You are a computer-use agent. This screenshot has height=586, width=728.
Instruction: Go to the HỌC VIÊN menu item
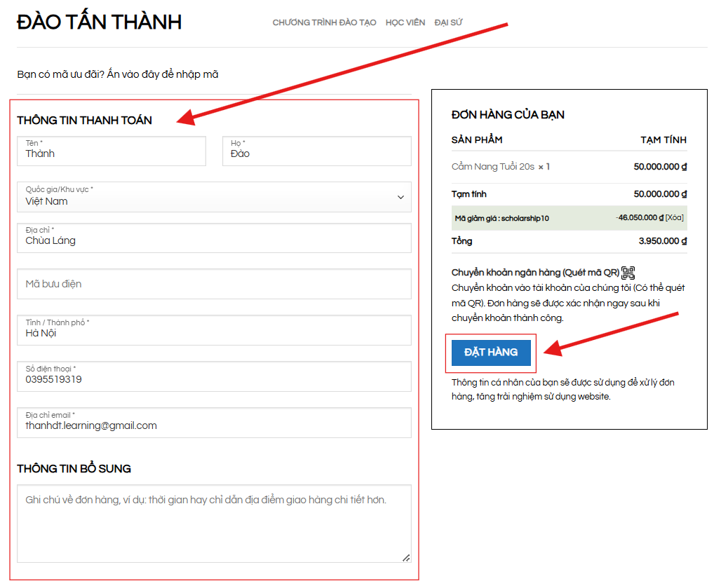click(405, 22)
